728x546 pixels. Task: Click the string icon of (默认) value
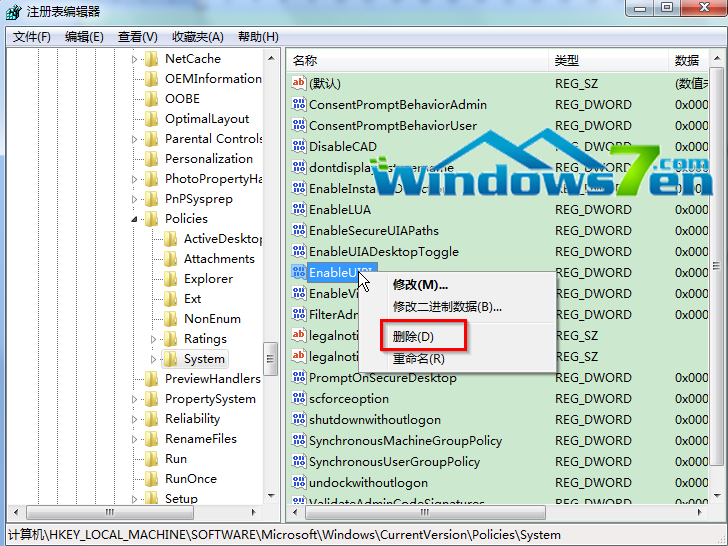click(298, 83)
